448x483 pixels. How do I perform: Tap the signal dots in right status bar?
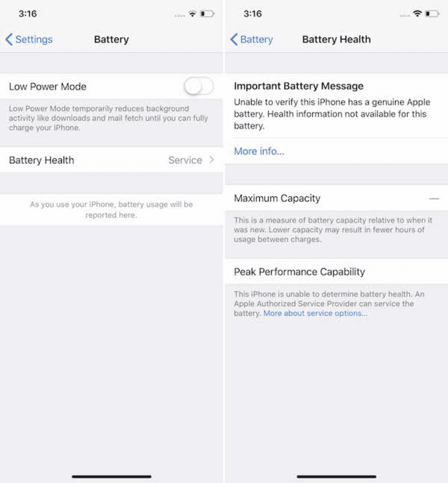click(x=405, y=16)
